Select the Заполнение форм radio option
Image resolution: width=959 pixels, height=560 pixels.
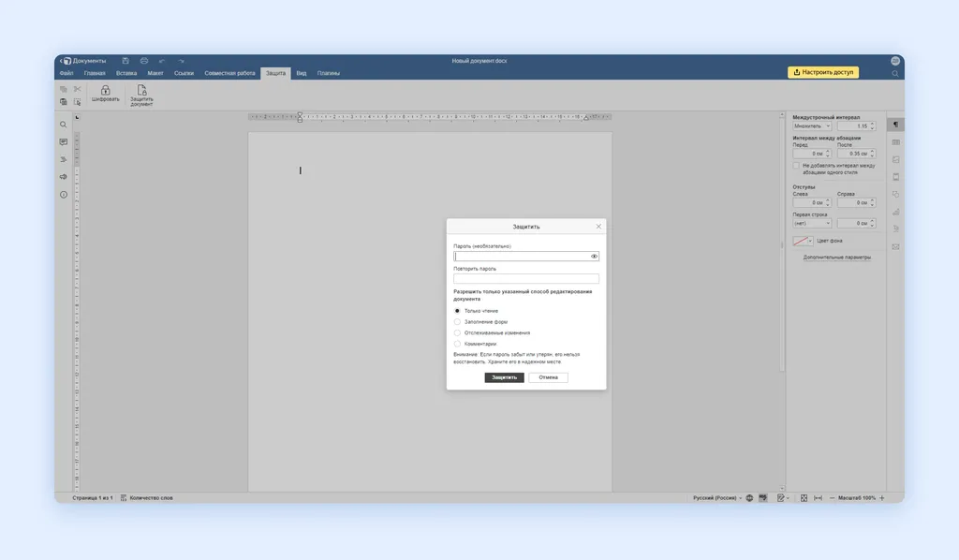coord(457,321)
